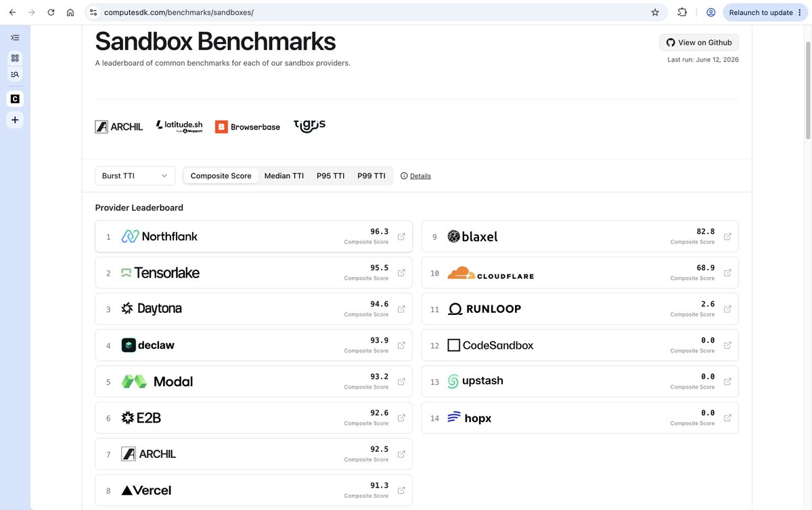
Task: Open external link icon for Archil row
Action: [401, 454]
